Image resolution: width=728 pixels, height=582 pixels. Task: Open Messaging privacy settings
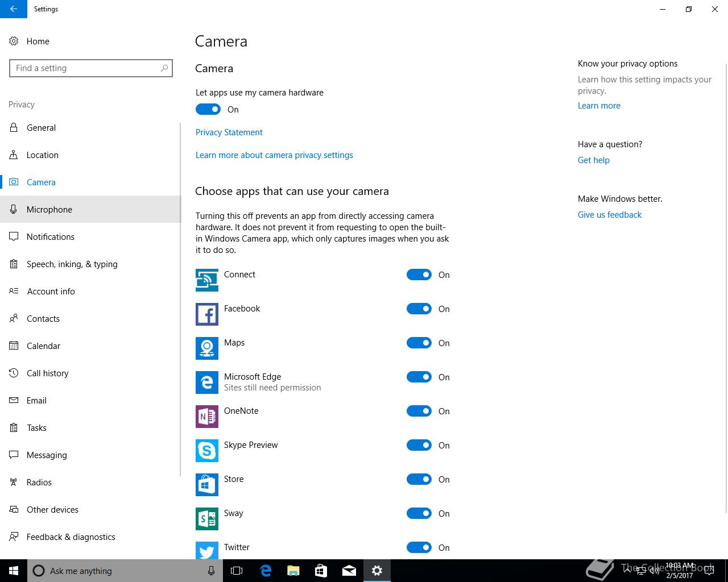pos(90,455)
